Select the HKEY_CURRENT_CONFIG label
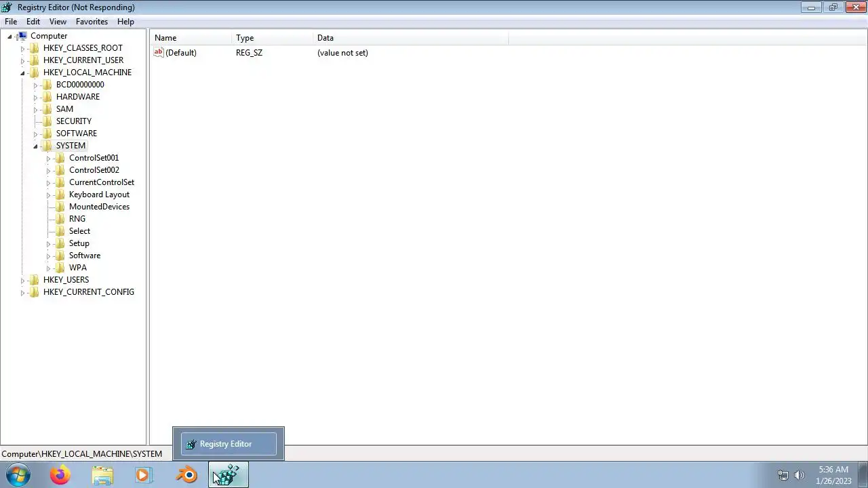 coord(89,292)
